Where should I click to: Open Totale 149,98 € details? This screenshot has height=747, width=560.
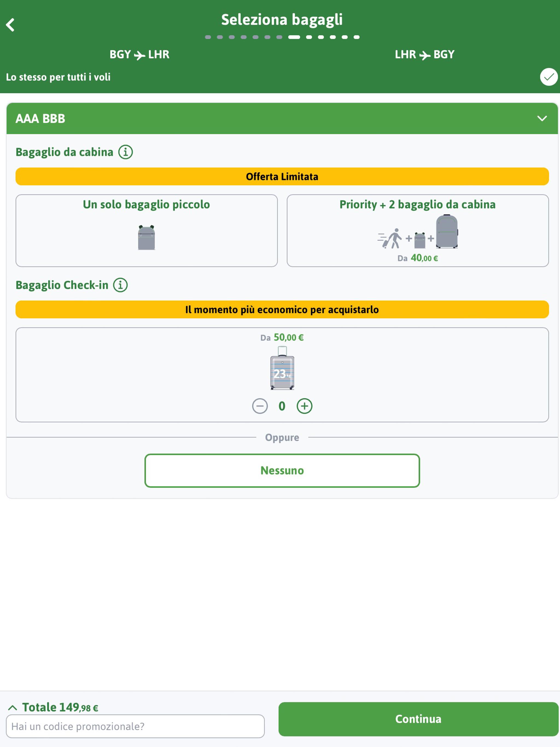(x=60, y=707)
